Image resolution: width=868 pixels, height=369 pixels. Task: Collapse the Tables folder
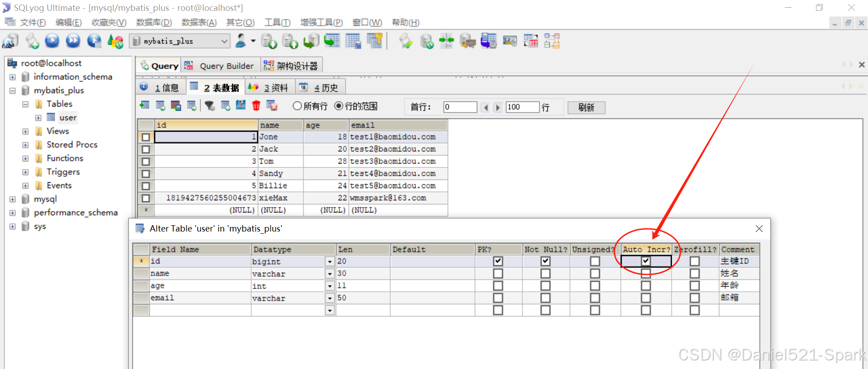pos(25,104)
